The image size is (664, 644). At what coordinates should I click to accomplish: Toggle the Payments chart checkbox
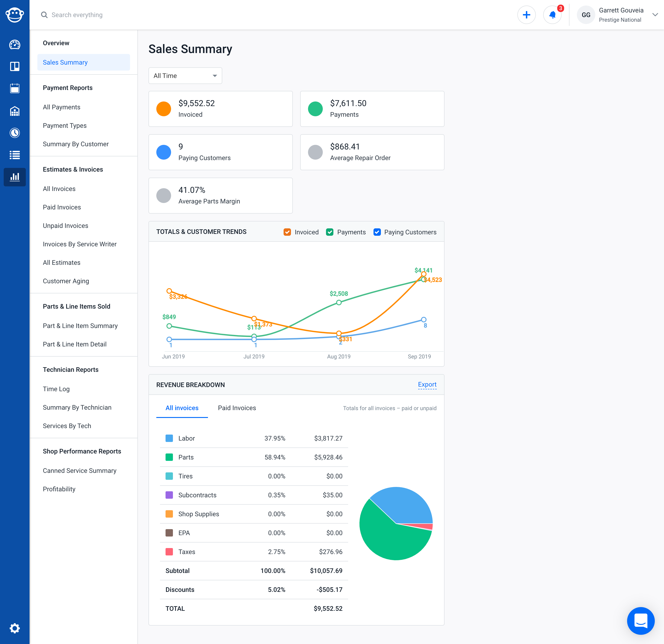(330, 232)
